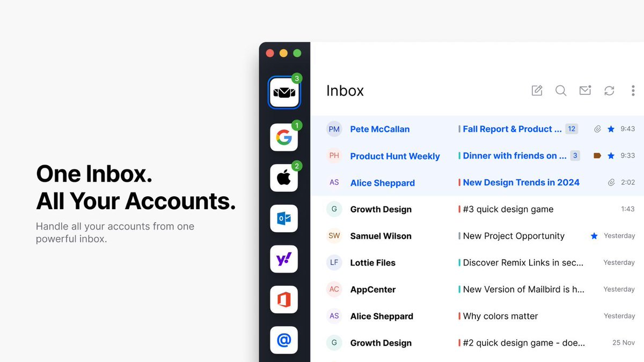Select the unified inbox icon in the sidebar
644x362 pixels.
[284, 92]
